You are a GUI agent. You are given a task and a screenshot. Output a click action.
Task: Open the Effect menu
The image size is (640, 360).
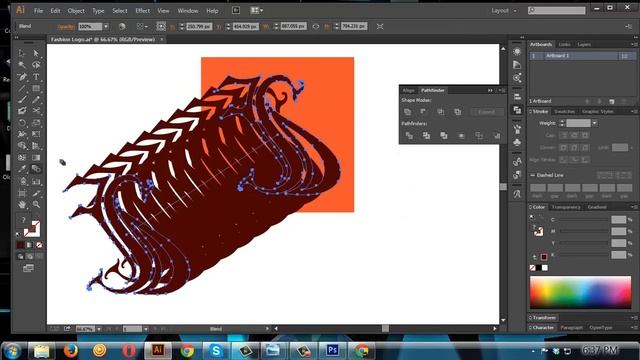click(142, 11)
